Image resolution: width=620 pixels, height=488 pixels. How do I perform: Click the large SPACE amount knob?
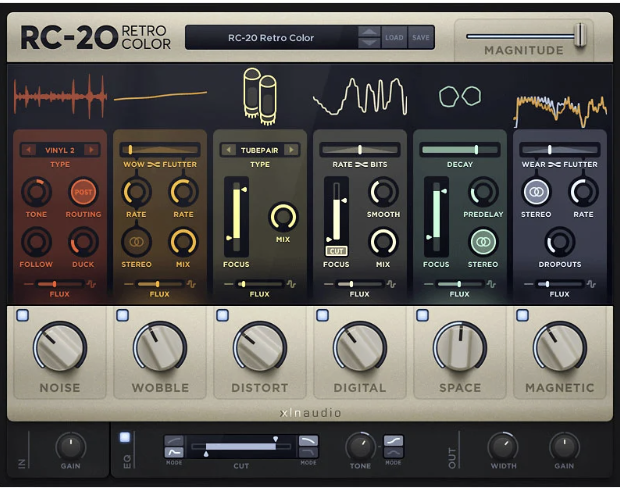click(x=460, y=347)
